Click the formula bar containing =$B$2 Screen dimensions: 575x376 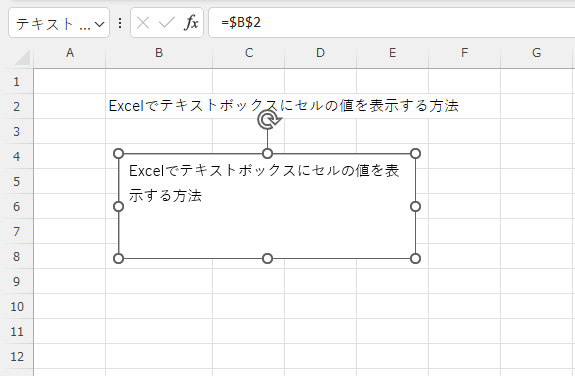tap(391, 23)
